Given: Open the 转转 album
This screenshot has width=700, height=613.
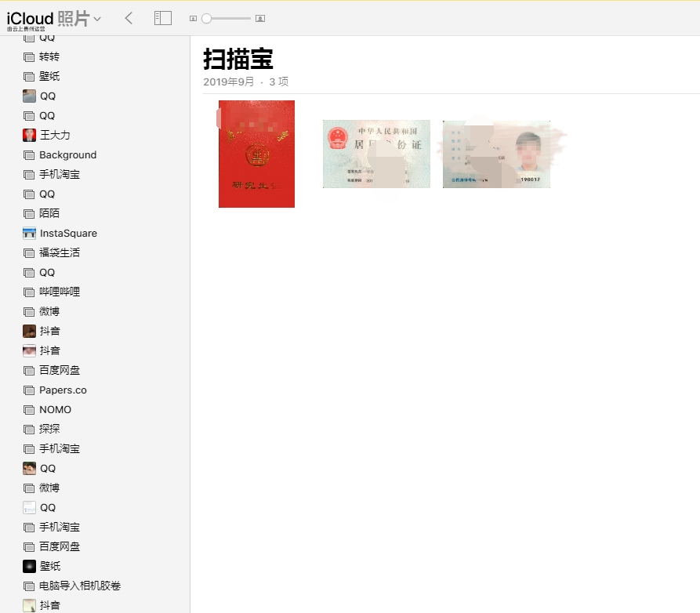Looking at the screenshot, I should coord(49,56).
